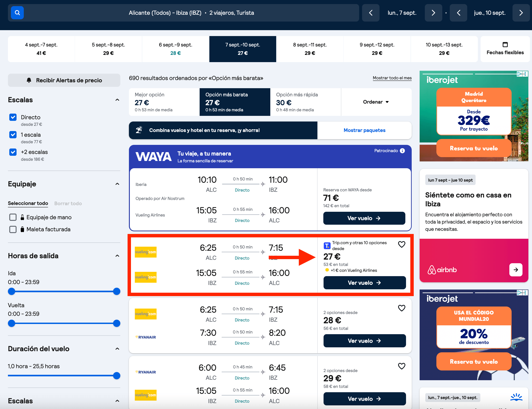532x409 pixels.
Task: Switch to Opción más rápida tab
Action: (305, 102)
